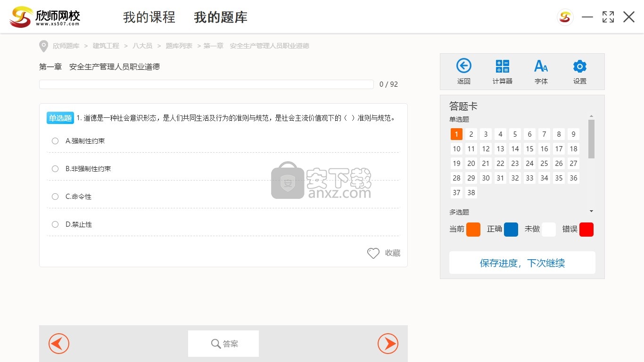The width and height of the screenshot is (644, 362).
Task: Click the 单选题 question type badge
Action: pos(60,118)
